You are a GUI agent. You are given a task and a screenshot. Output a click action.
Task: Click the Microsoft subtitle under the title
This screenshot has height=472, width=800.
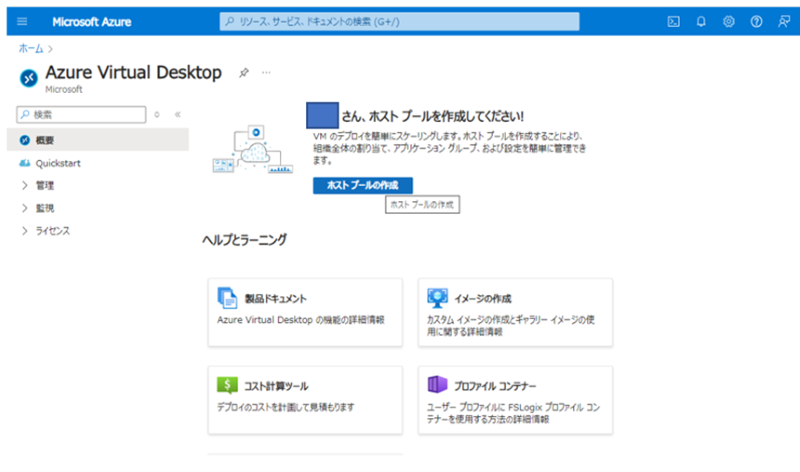(64, 89)
